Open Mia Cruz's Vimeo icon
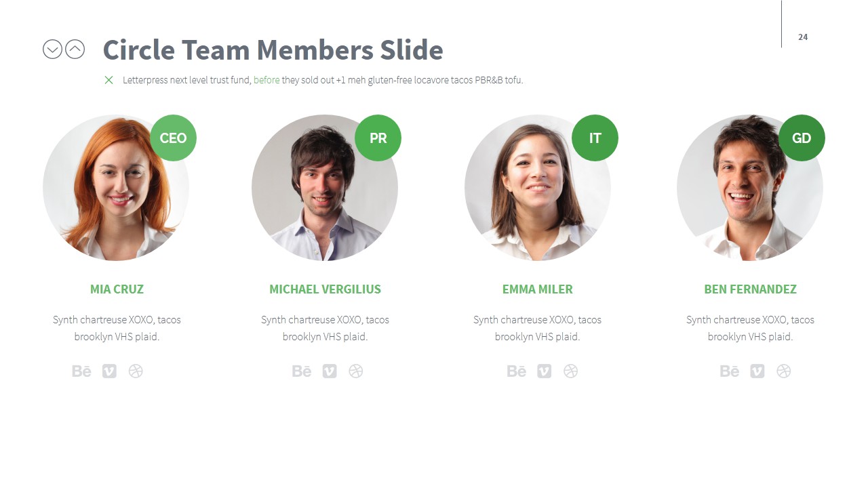 (109, 371)
